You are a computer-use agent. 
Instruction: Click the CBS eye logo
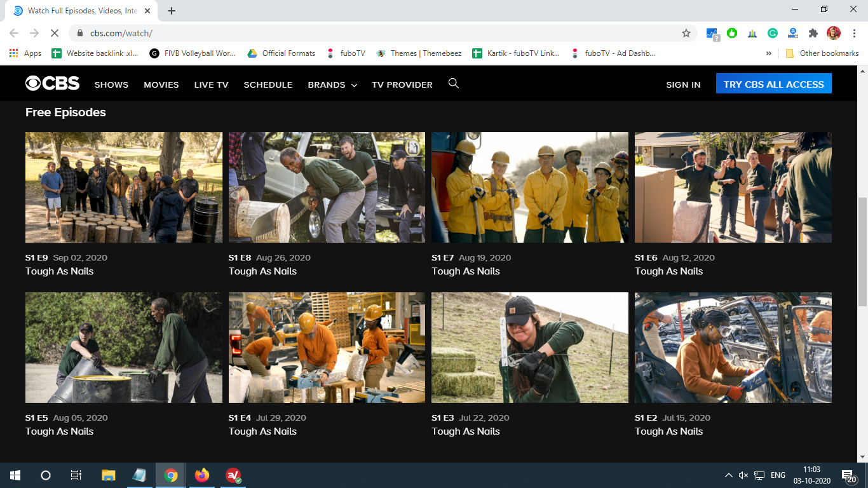(x=53, y=84)
